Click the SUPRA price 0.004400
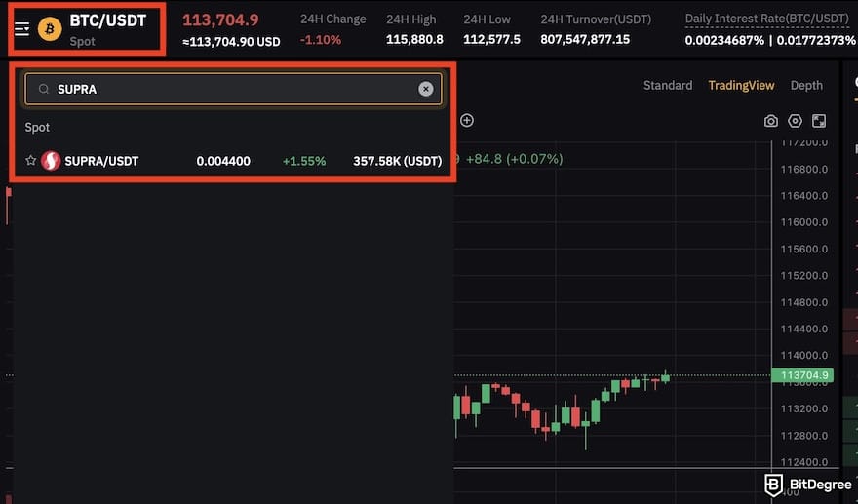 223,161
